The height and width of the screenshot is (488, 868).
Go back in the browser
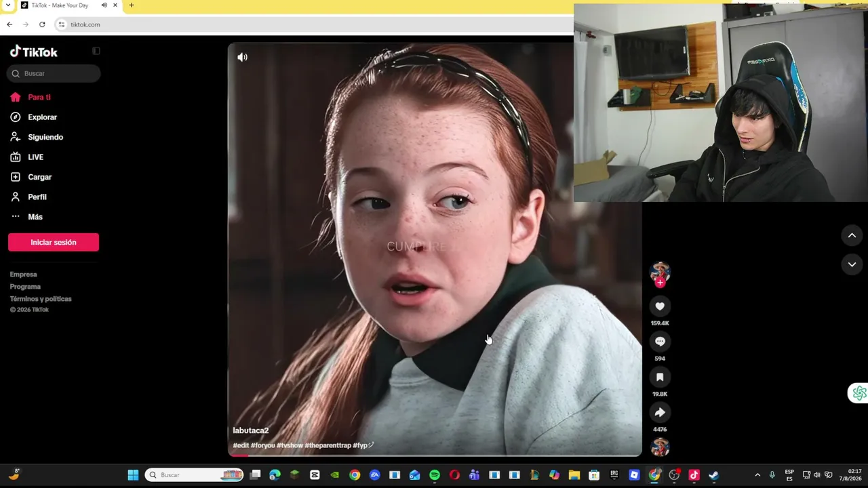[9, 24]
